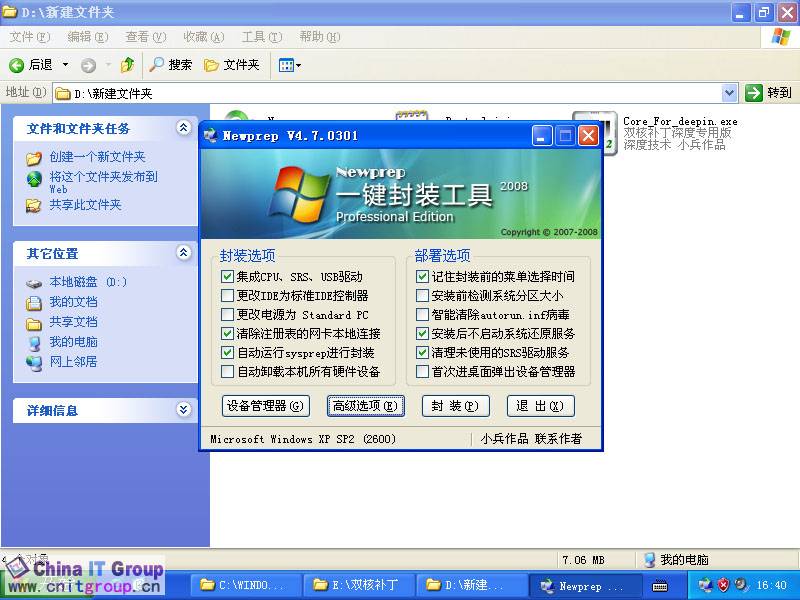This screenshot has width=800, height=600.
Task: Toggle 清除注册表的网卡本地连接 checkbox
Action: coord(227,334)
